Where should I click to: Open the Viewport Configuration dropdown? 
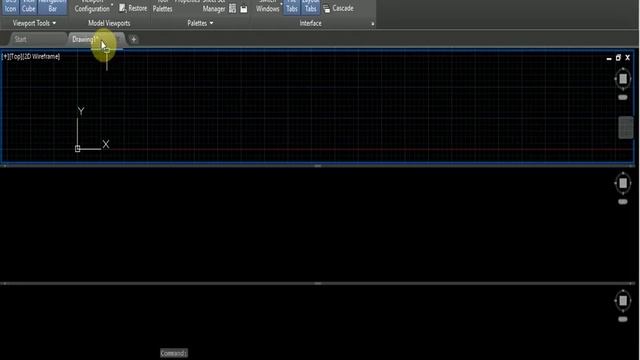(x=92, y=7)
